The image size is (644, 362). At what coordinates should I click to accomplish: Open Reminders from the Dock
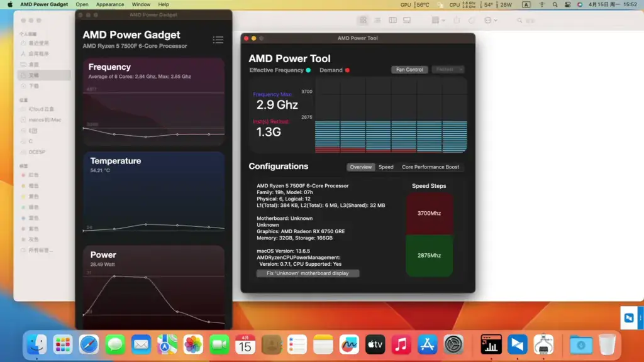tap(297, 344)
